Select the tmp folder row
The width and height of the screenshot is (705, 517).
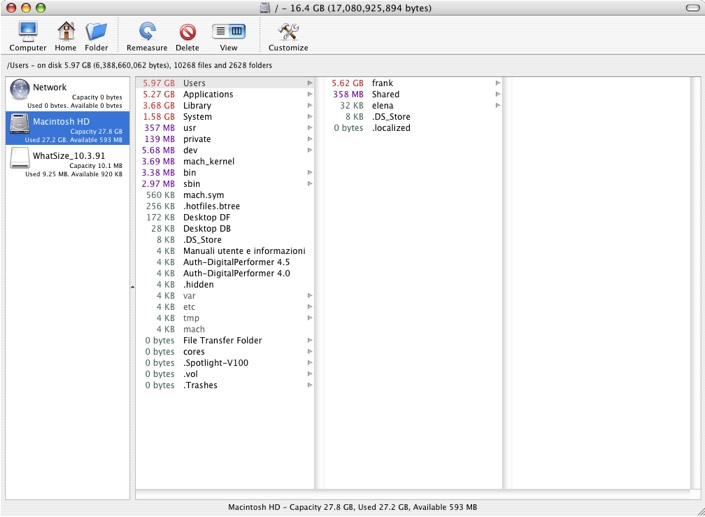click(x=225, y=318)
